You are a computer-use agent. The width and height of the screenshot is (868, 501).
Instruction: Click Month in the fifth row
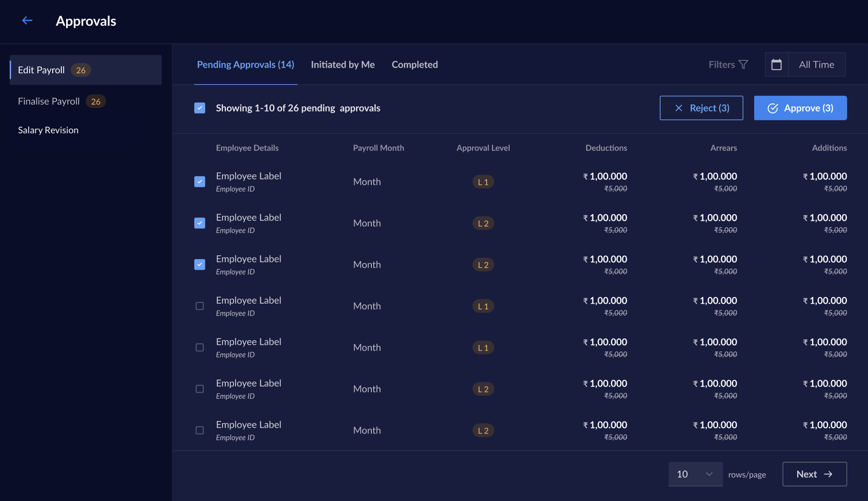pos(367,348)
